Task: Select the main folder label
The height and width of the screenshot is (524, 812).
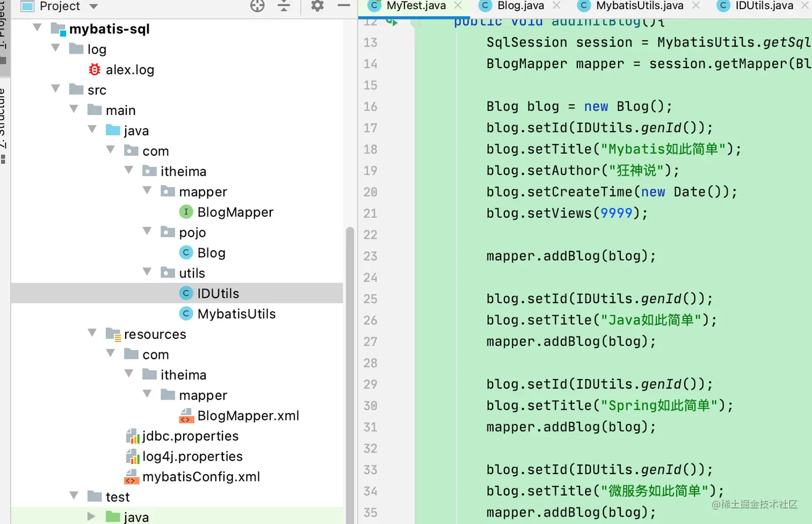Action: [x=120, y=111]
